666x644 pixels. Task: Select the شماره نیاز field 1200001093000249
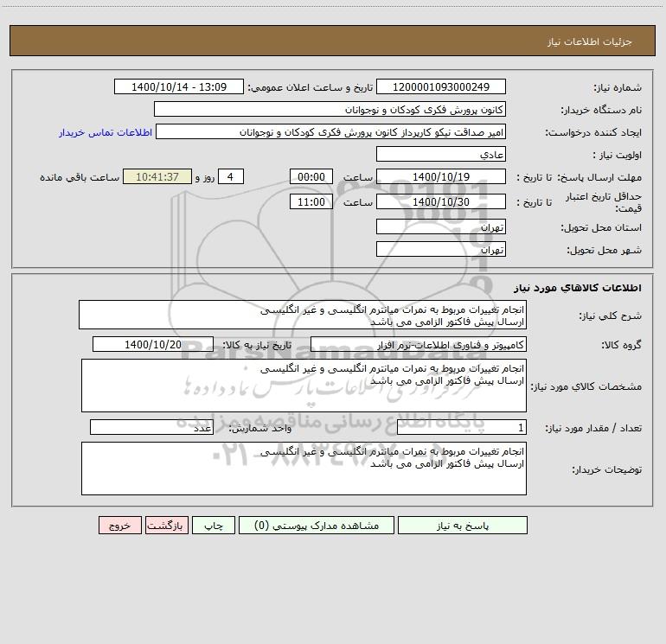441,86
